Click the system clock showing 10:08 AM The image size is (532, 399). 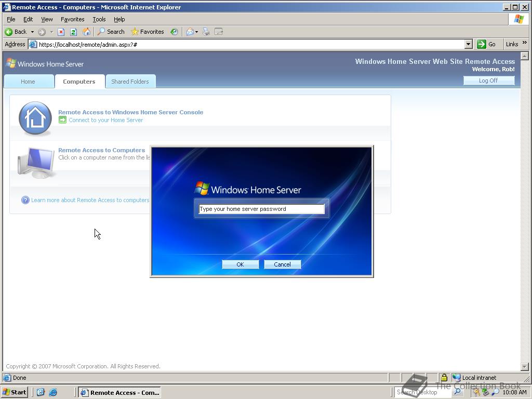tap(514, 392)
